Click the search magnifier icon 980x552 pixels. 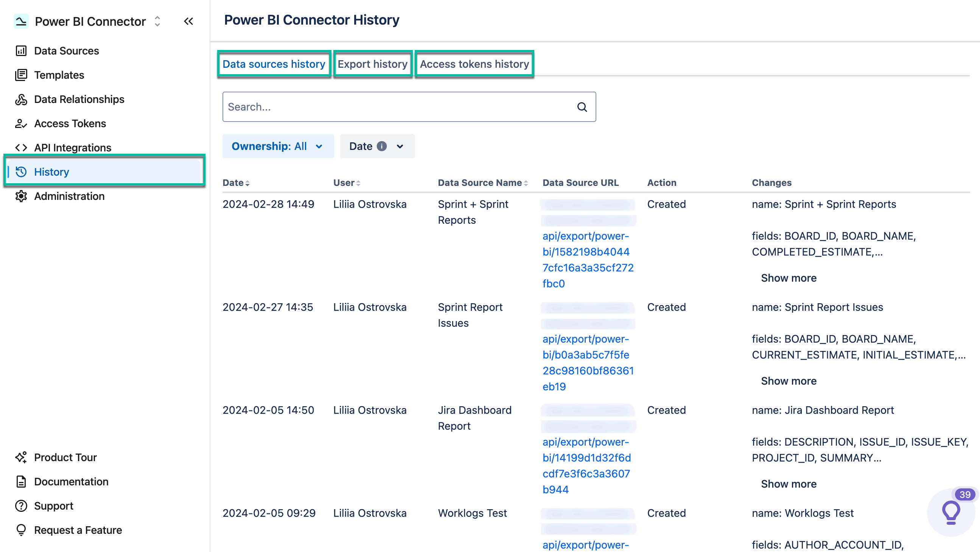[582, 107]
